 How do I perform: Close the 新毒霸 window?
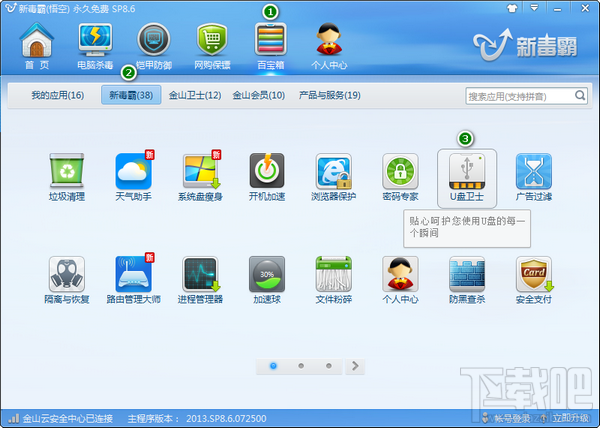tap(585, 8)
